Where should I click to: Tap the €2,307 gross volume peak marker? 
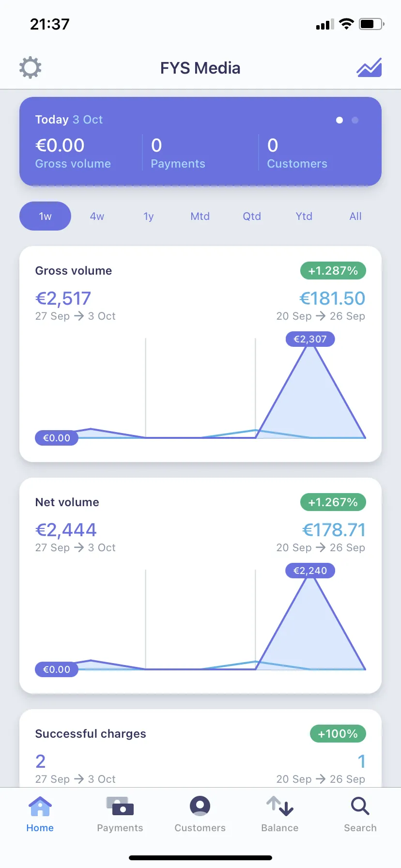pyautogui.click(x=310, y=339)
